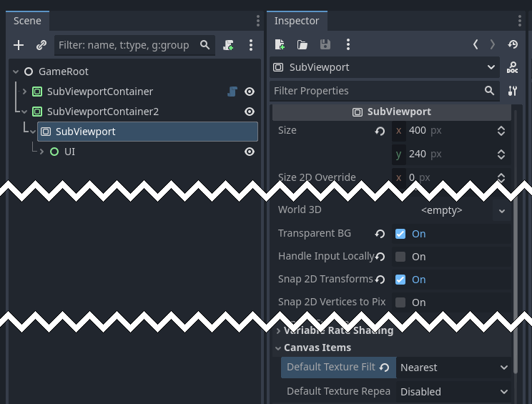Enable Snap 2D Vertices to Pixel checkbox

[400, 302]
